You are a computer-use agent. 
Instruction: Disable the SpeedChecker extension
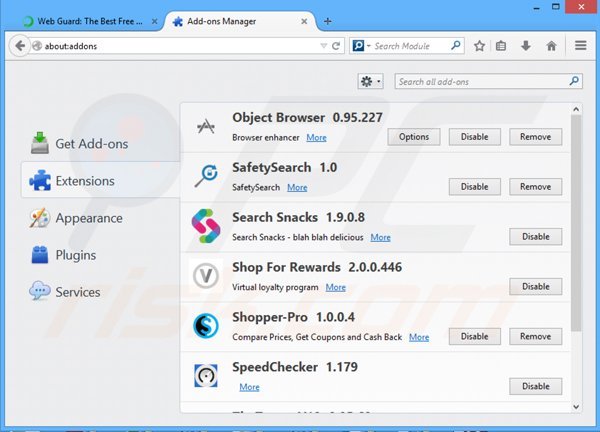[x=535, y=386]
